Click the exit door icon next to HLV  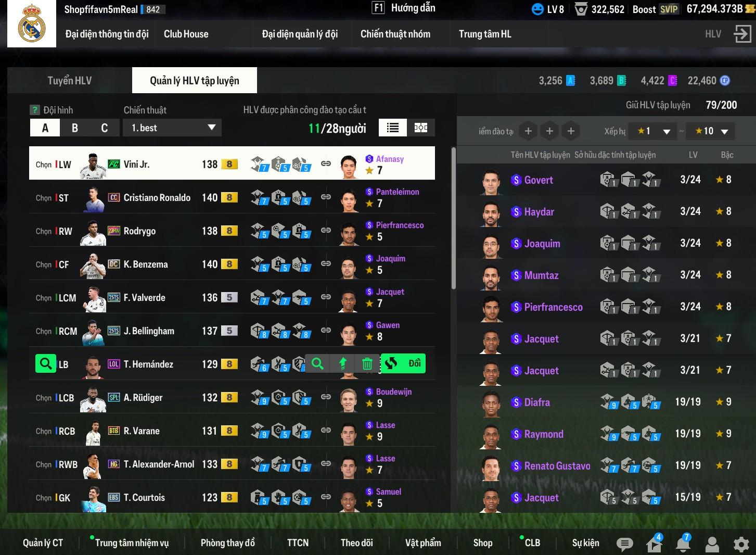pyautogui.click(x=742, y=34)
